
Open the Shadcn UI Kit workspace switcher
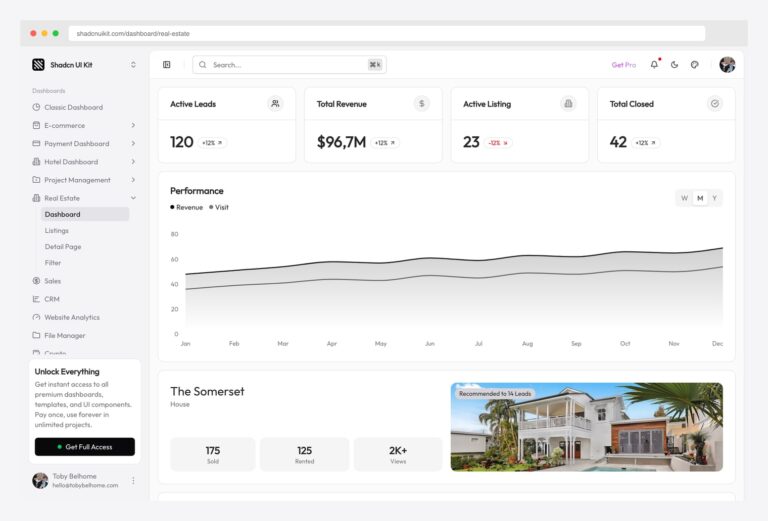[x=133, y=65]
